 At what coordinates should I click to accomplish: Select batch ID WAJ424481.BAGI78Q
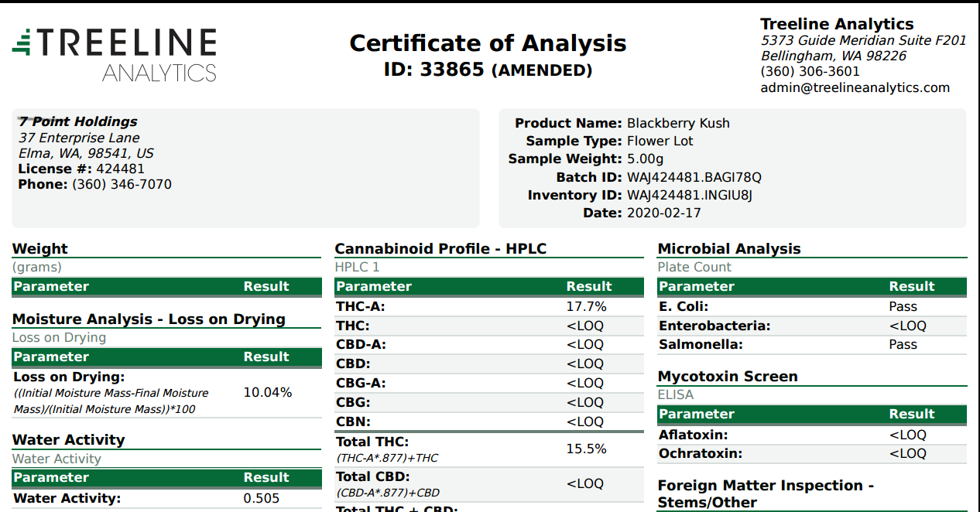point(694,177)
